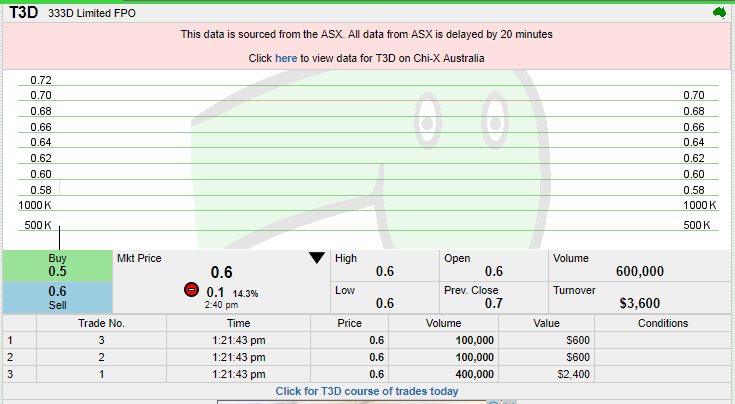Click the 0.72 chart axis label
Image resolution: width=735 pixels, height=404 pixels.
point(41,80)
